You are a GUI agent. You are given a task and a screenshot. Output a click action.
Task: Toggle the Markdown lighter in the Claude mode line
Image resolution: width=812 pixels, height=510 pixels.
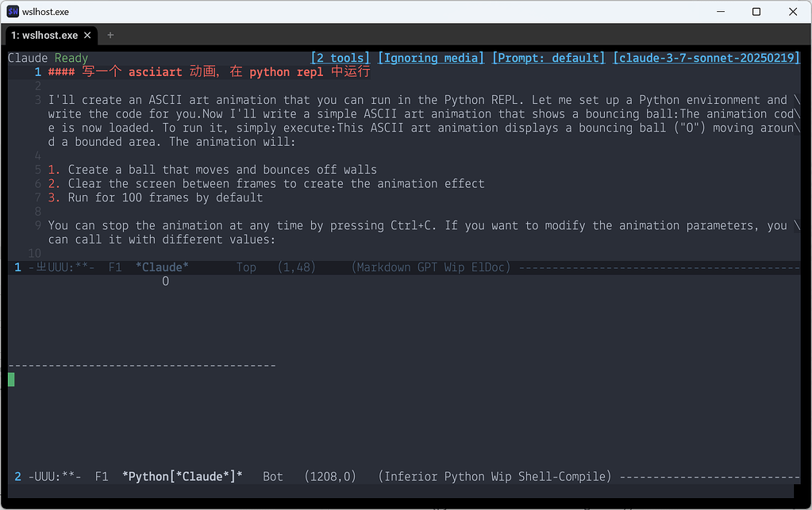click(x=383, y=267)
